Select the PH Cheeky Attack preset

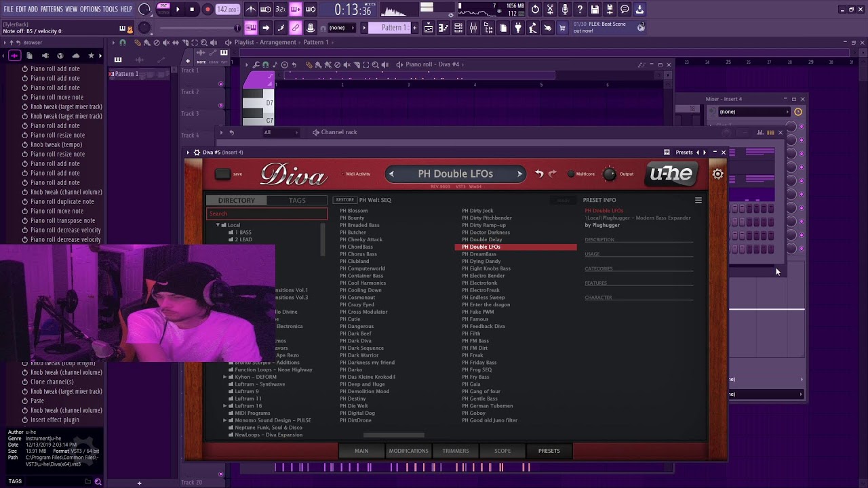pyautogui.click(x=361, y=239)
